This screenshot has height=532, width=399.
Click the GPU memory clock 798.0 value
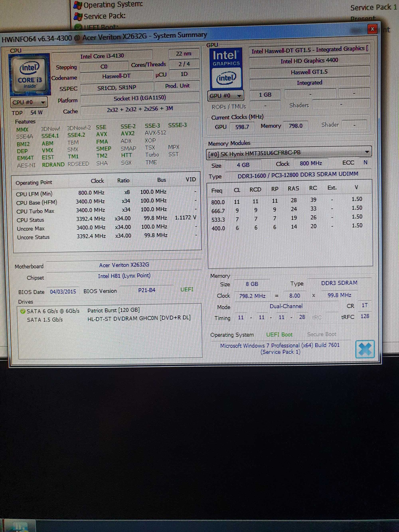click(x=296, y=126)
